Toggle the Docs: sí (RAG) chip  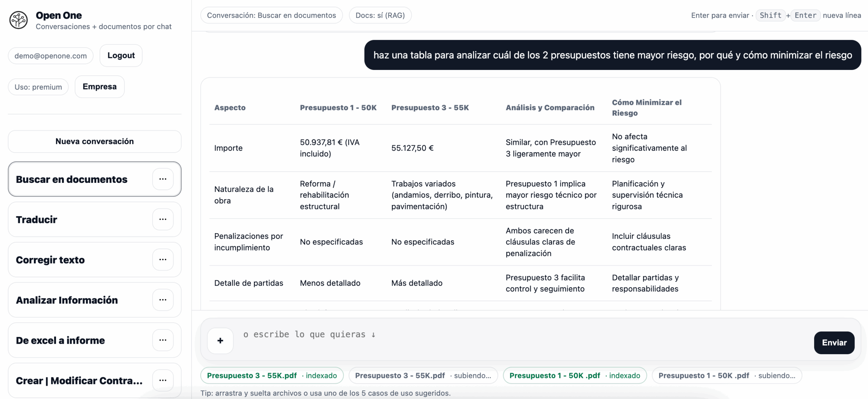[380, 15]
